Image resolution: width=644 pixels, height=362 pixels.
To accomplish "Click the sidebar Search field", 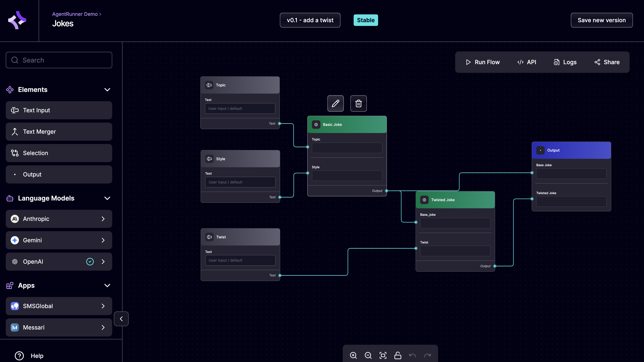I will pyautogui.click(x=59, y=60).
